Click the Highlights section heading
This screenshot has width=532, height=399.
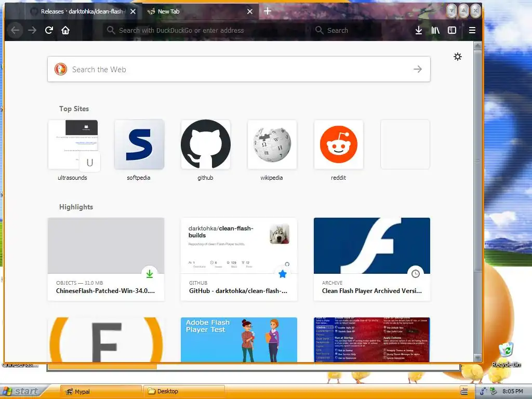pos(76,207)
